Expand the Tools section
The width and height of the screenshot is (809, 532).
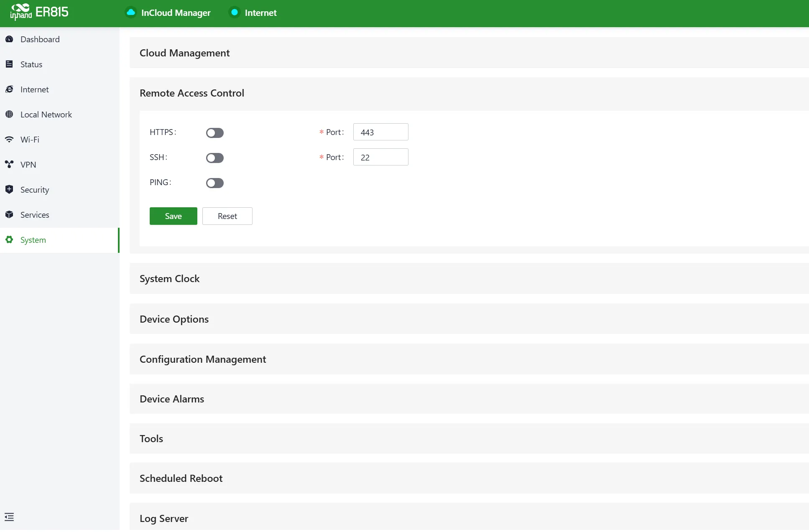point(469,439)
